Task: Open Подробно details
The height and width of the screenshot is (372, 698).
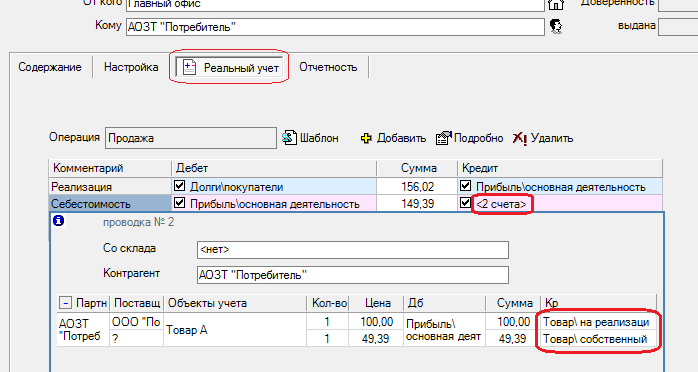Action: 470,138
